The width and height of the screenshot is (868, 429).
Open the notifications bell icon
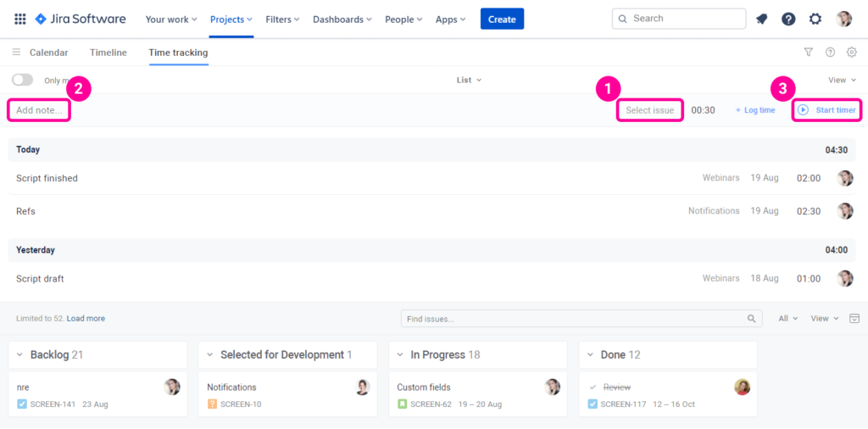(x=762, y=19)
